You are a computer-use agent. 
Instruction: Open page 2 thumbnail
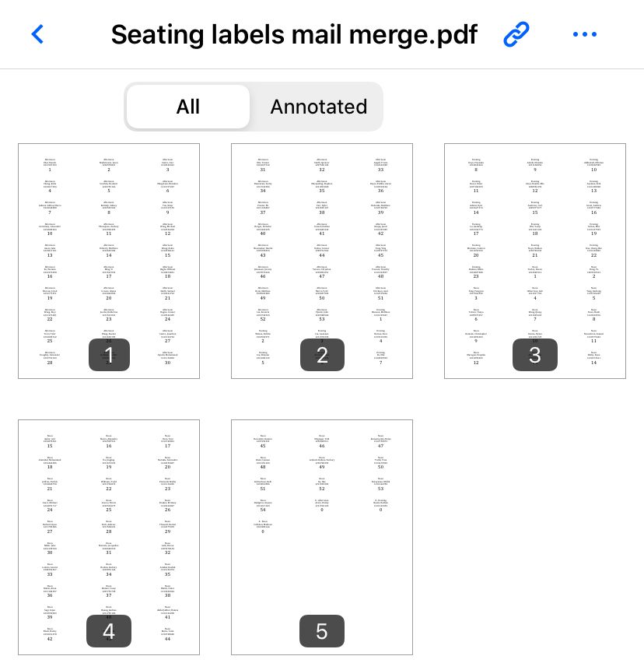pos(322,261)
